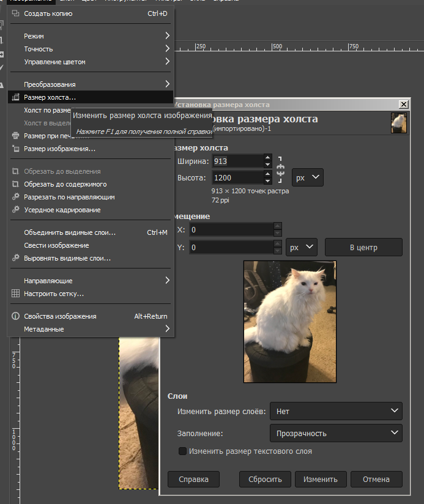Click the 913 × 1200 точек растра text

[250, 191]
